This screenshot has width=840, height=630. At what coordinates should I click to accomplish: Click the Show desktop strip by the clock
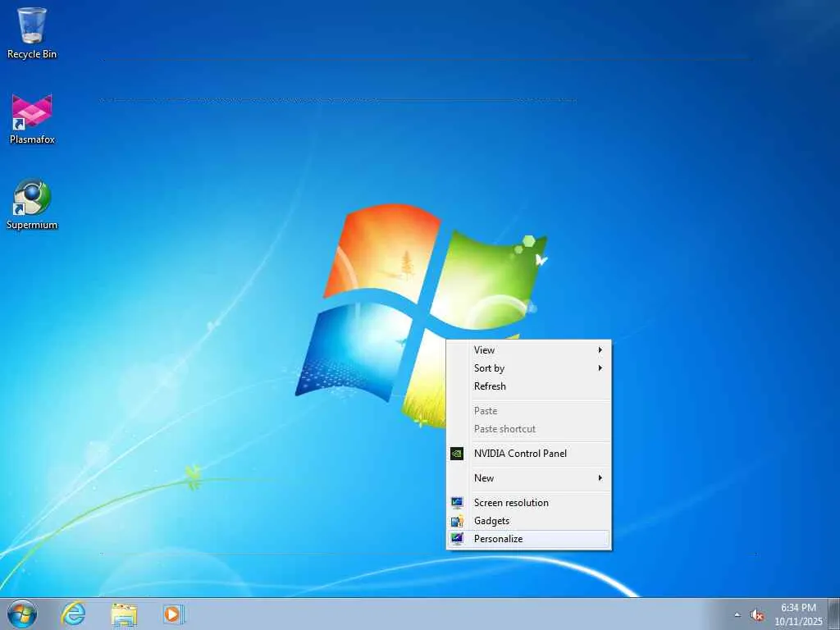click(833, 614)
